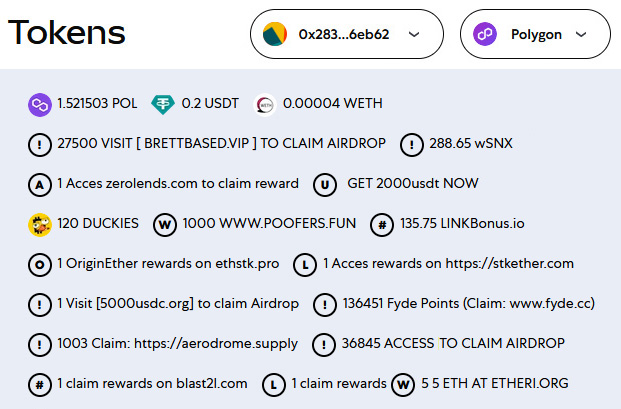Click the green USDT Tether icon
Image resolution: width=621 pixels, height=409 pixels.
point(163,105)
